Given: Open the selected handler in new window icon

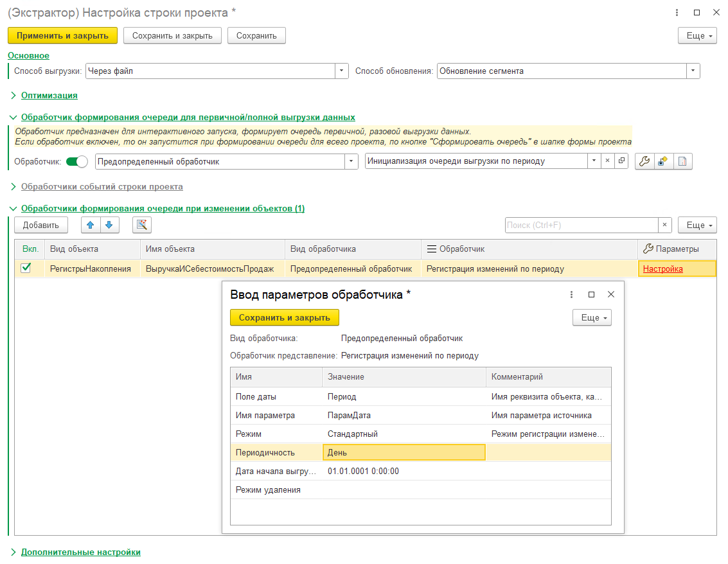Looking at the screenshot, I should click(621, 161).
